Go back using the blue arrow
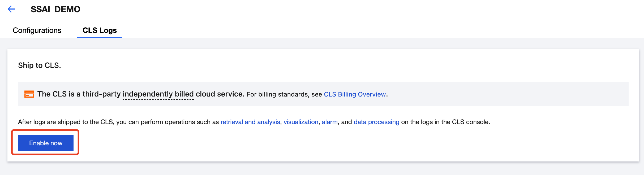The width and height of the screenshot is (644, 175). coord(11,9)
